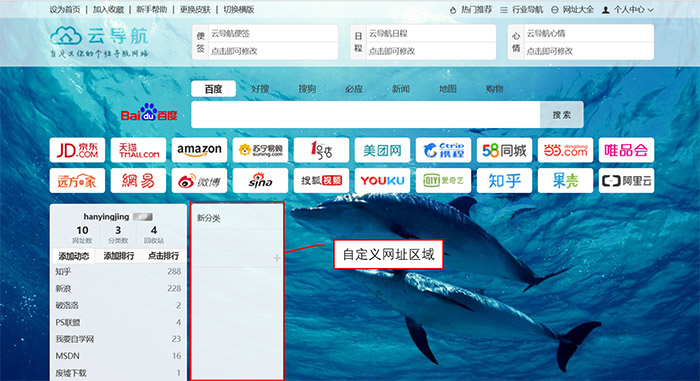Open the JD.com shortcut tile
Screen dimensions: 700x381
(77, 150)
